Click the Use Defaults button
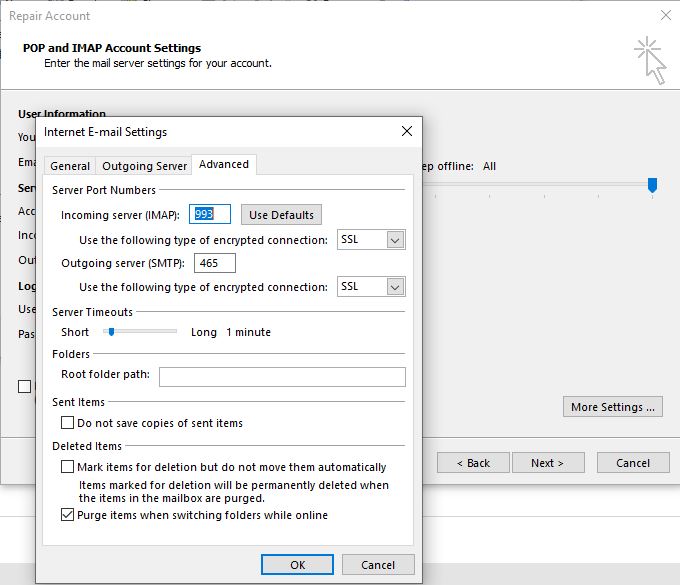 [x=281, y=215]
